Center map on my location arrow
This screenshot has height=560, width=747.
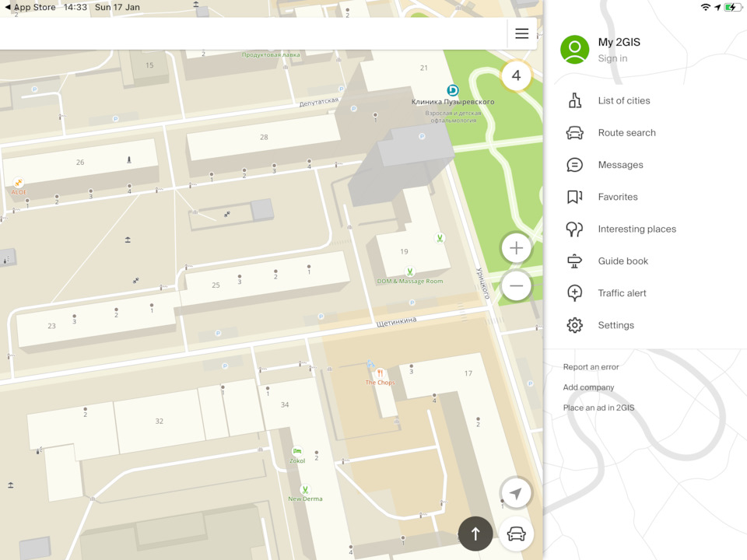tap(516, 494)
